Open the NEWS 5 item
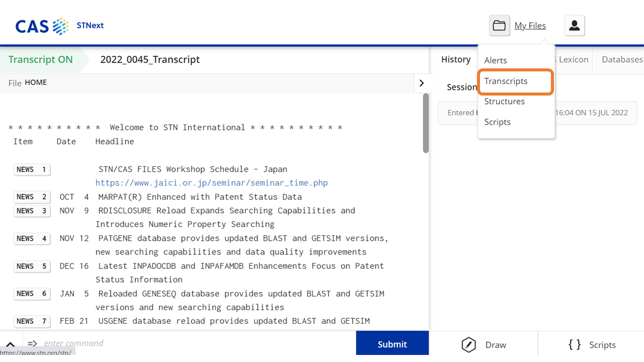This screenshot has height=362, width=644. (x=32, y=266)
